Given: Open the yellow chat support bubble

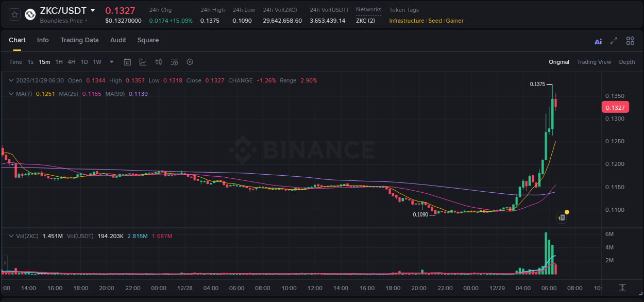Looking at the screenshot, I should pyautogui.click(x=566, y=212).
